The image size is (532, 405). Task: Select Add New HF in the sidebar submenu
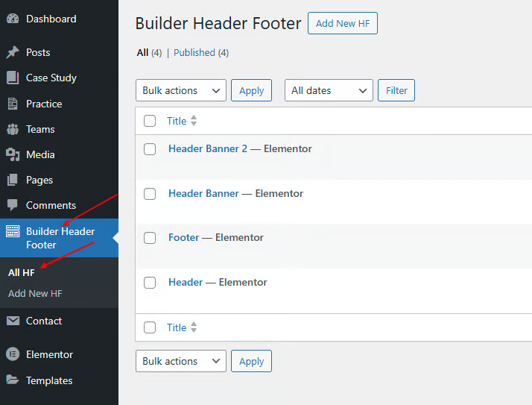[35, 293]
